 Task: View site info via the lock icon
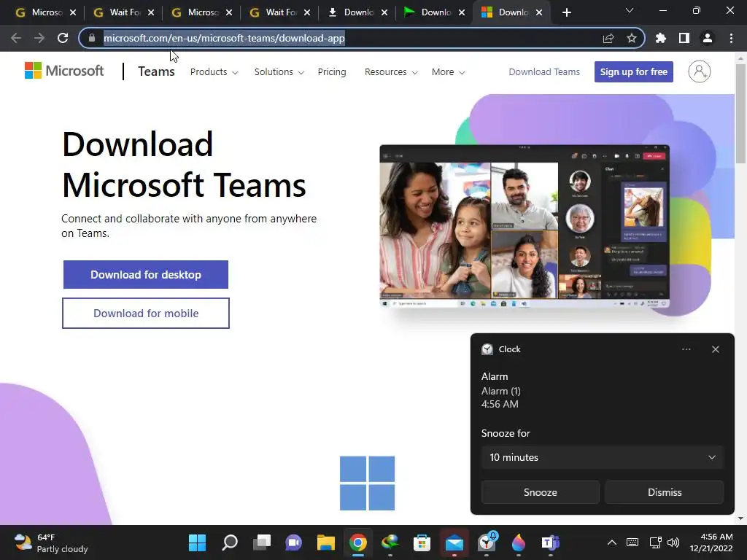point(92,38)
